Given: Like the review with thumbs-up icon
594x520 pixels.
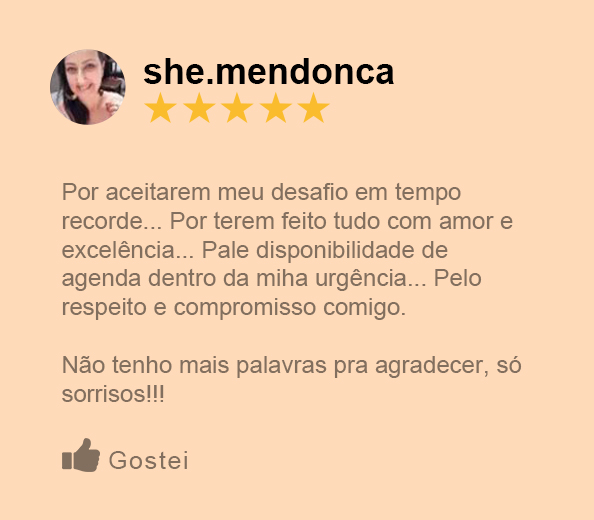Looking at the screenshot, I should tap(81, 456).
